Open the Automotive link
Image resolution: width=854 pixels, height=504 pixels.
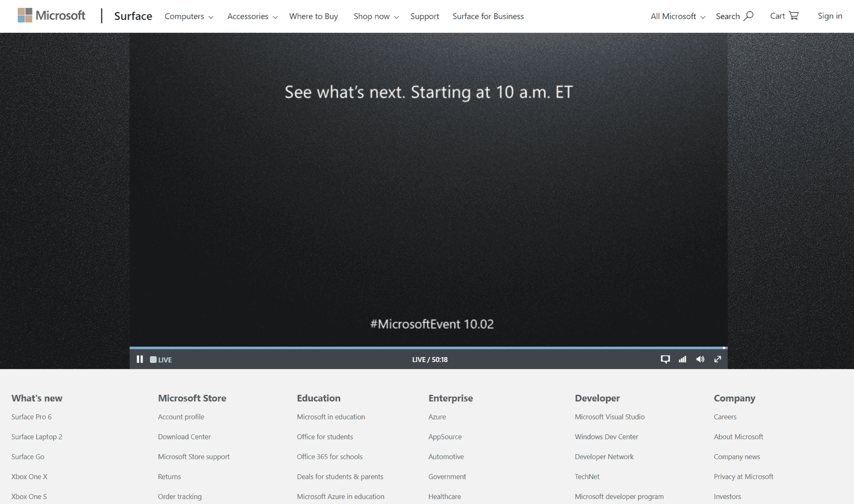[446, 457]
